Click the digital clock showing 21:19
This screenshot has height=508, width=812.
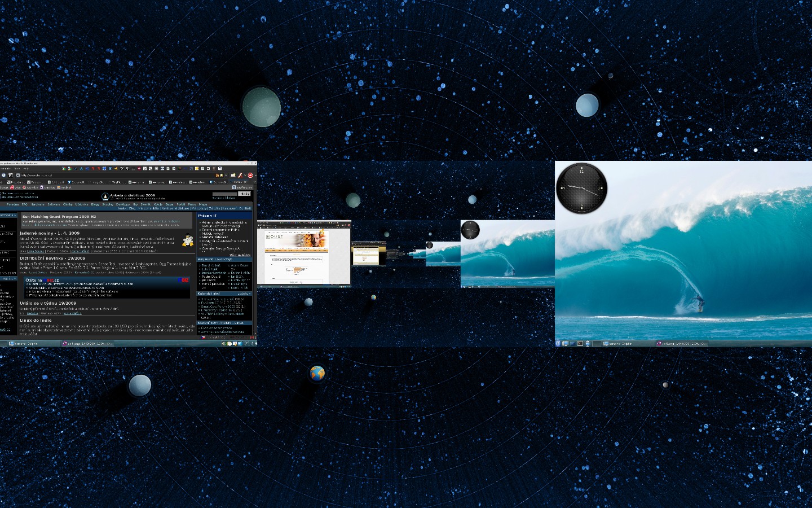point(251,343)
